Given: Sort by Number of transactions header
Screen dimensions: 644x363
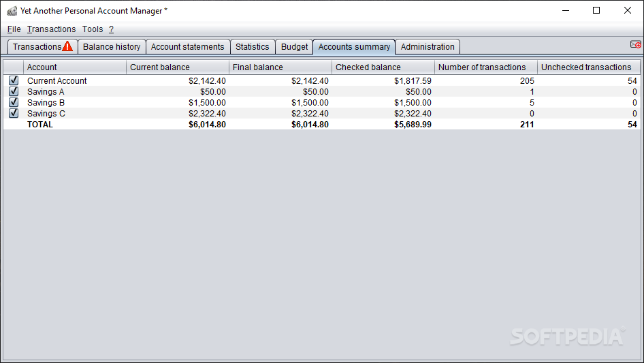Looking at the screenshot, I should tap(486, 67).
